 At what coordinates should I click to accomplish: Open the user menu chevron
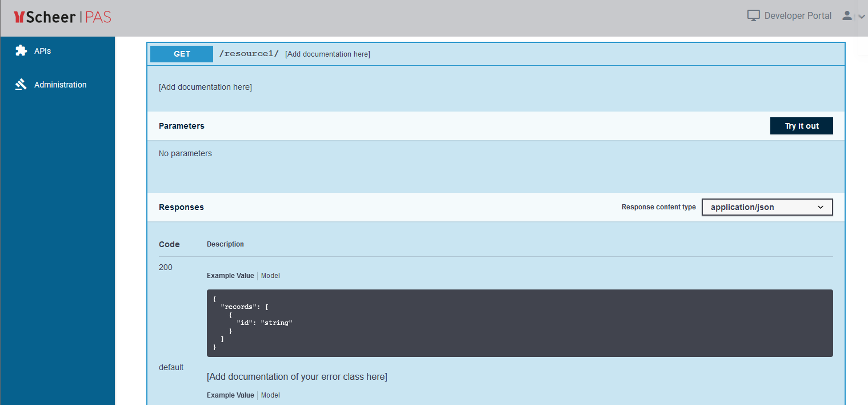pyautogui.click(x=862, y=17)
